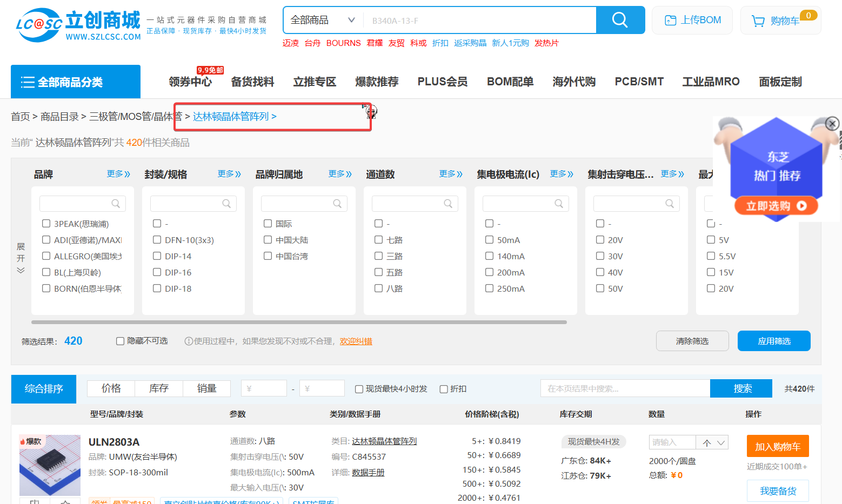The width and height of the screenshot is (842, 504).
Task: Open the 全部商品分类 category menu
Action: 76,82
